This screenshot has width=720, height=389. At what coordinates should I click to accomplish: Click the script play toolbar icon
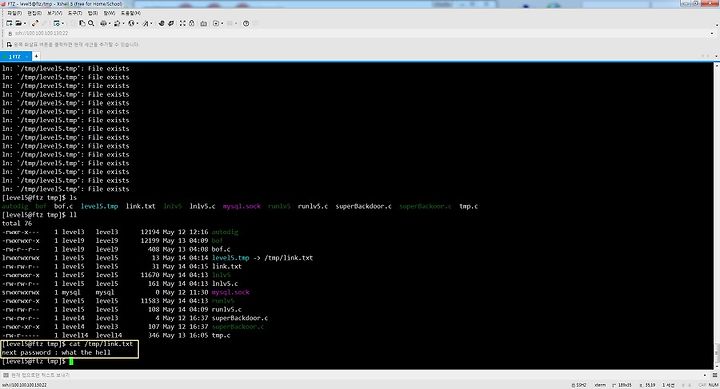[x=216, y=23]
